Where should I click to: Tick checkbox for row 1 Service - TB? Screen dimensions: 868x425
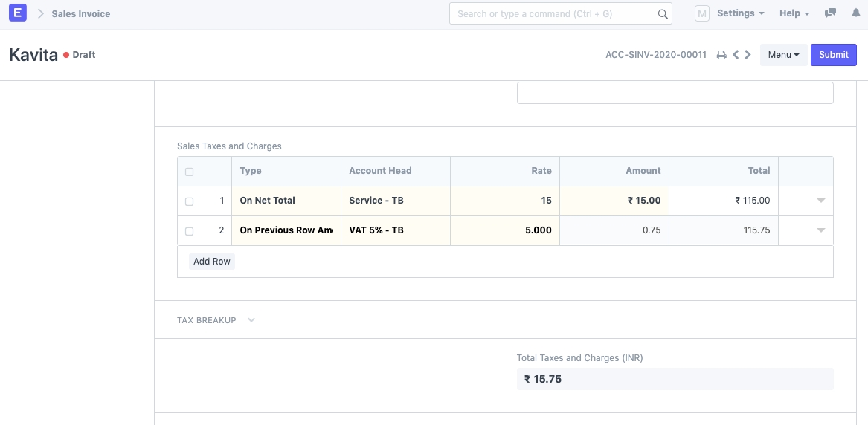[x=189, y=201]
